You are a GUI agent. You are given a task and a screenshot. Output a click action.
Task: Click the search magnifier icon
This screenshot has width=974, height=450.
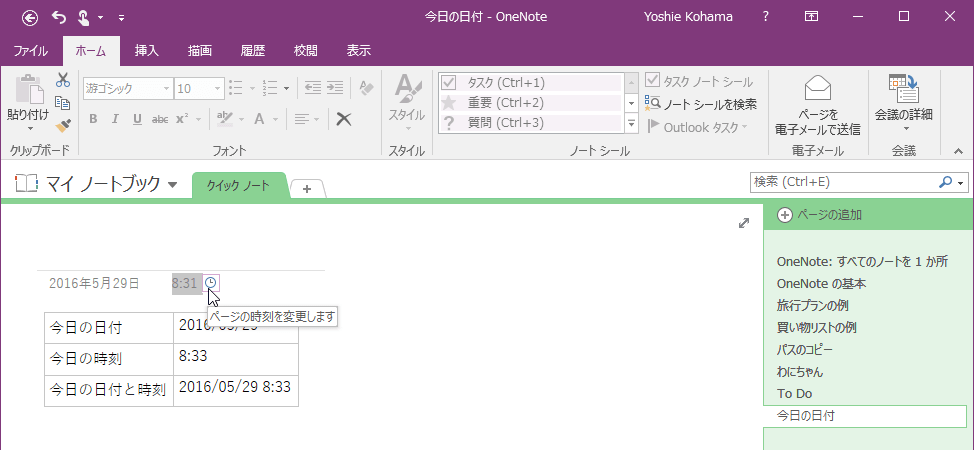tap(945, 182)
